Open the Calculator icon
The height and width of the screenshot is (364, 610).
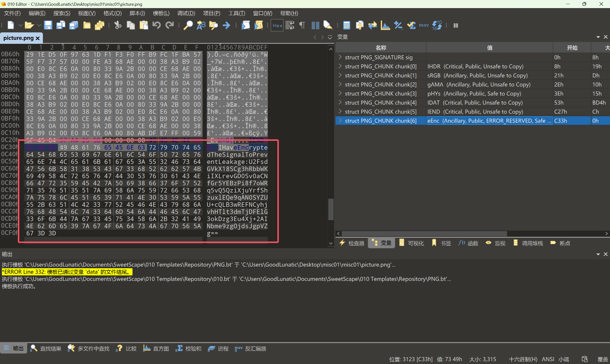click(346, 25)
